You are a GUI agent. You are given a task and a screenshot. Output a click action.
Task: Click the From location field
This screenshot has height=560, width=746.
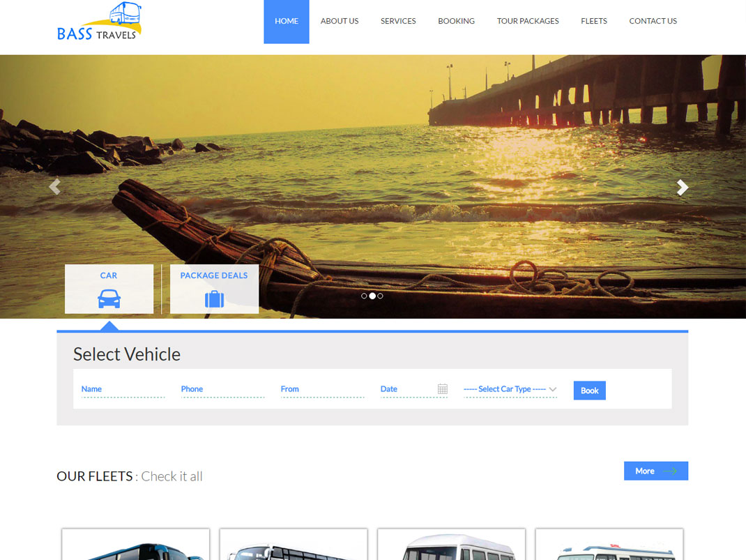coord(322,389)
